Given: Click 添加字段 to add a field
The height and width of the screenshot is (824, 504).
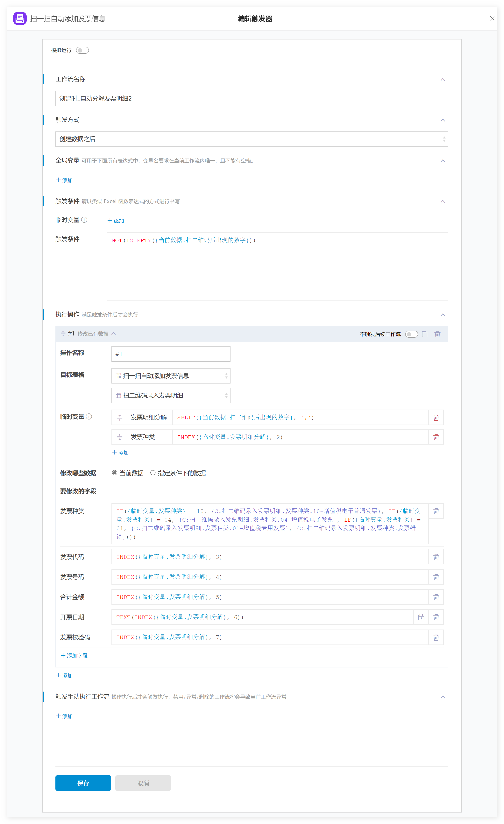Looking at the screenshot, I should [74, 655].
